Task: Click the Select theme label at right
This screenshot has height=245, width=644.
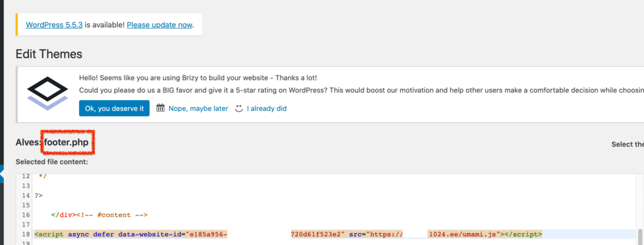Action: 628,144
